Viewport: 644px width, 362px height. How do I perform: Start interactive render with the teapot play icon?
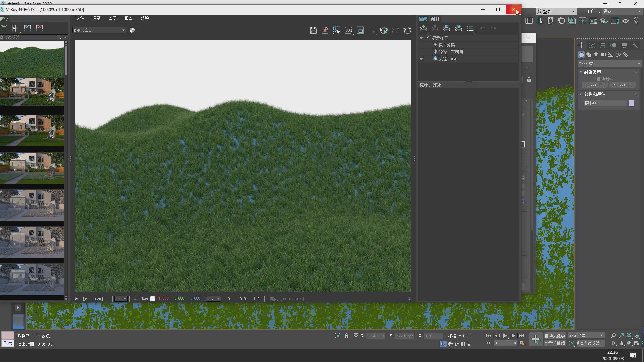(x=384, y=31)
